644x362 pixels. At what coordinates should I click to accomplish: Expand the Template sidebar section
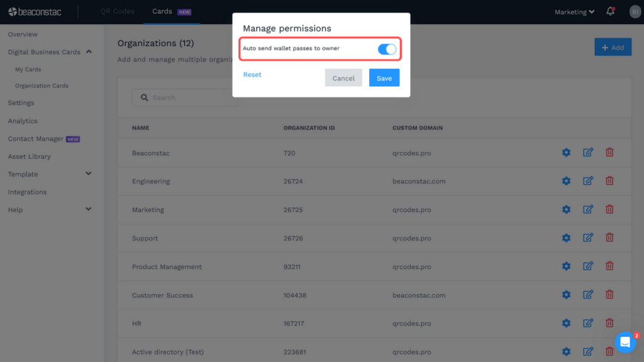pos(89,174)
